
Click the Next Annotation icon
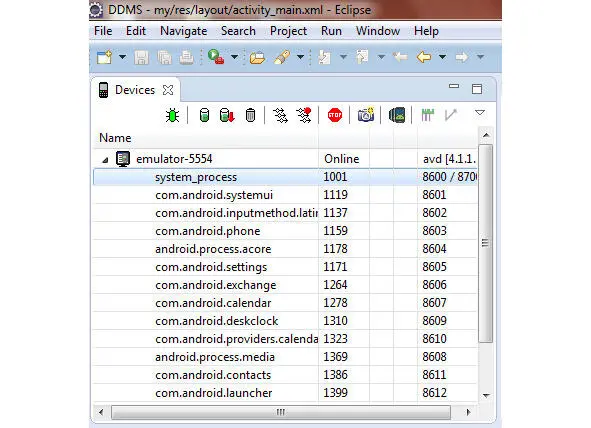325,57
